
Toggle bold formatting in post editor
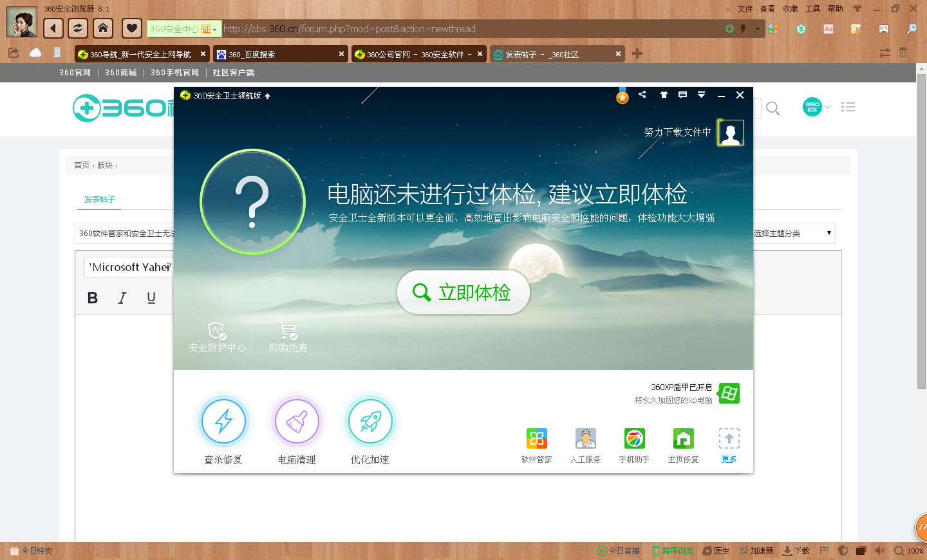coord(93,297)
